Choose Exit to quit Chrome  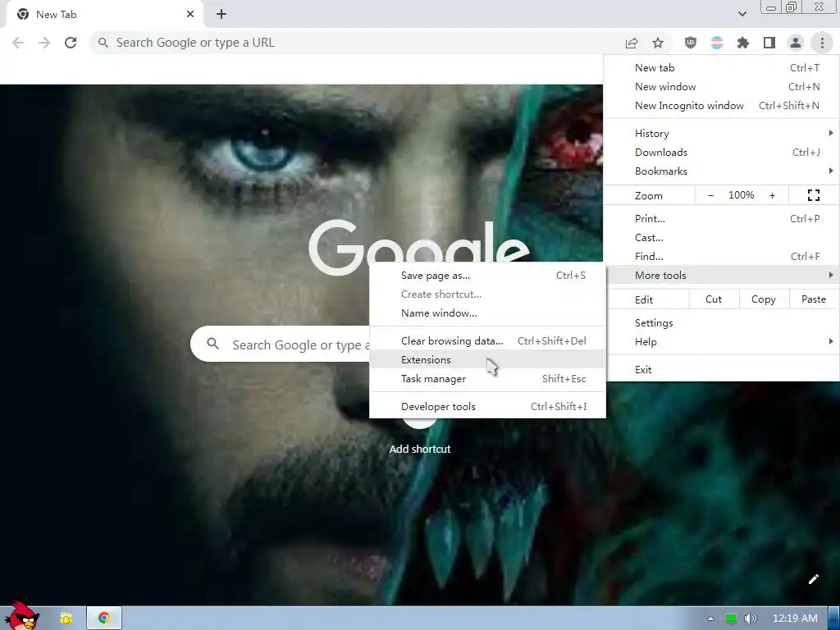pyautogui.click(x=721, y=370)
